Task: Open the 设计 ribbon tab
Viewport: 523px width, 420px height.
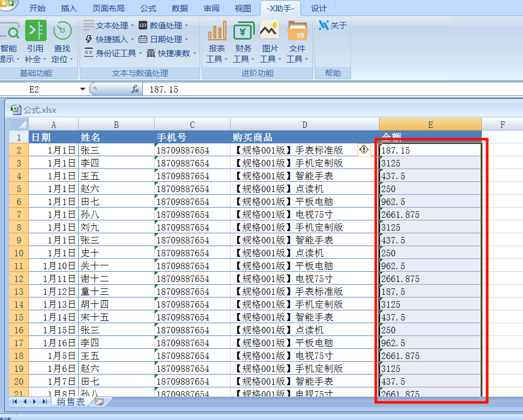Action: [x=319, y=8]
